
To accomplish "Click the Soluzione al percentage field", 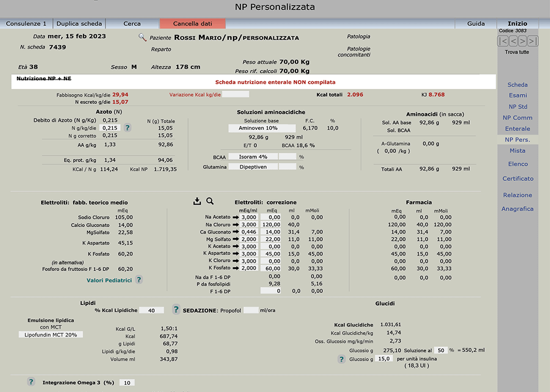I will pyautogui.click(x=441, y=350).
